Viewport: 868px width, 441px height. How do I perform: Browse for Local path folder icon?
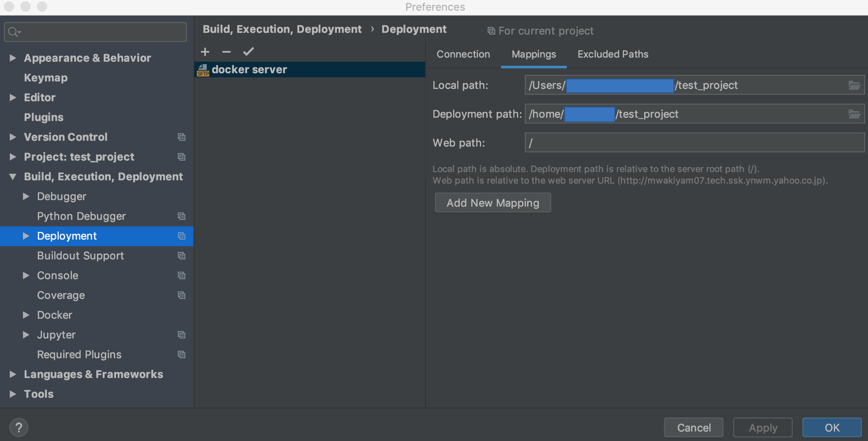tap(854, 85)
